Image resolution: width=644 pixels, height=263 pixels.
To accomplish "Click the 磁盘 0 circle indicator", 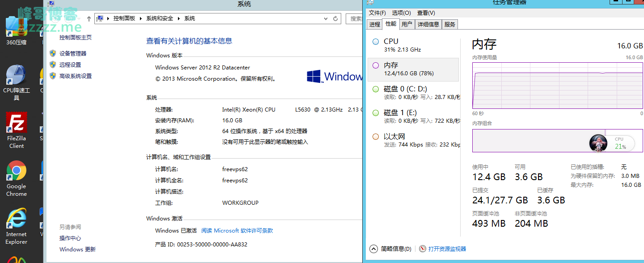I will (376, 89).
